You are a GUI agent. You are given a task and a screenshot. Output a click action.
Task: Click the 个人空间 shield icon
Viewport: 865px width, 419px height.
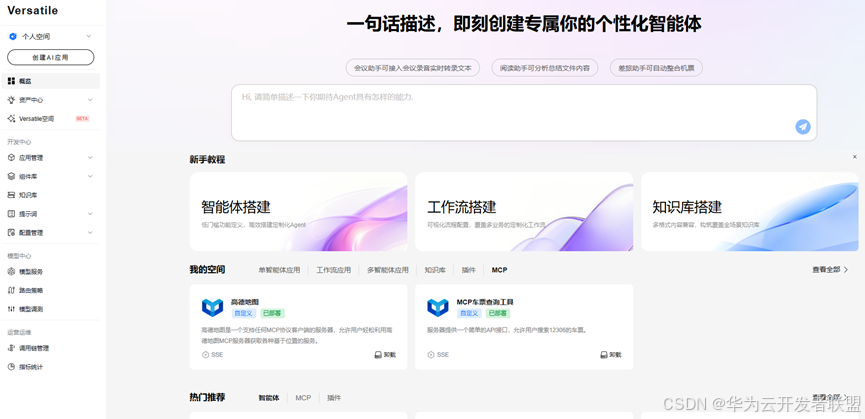click(x=13, y=36)
